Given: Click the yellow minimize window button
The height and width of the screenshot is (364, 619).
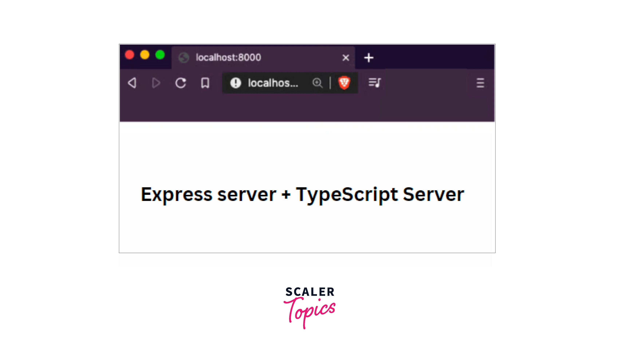Looking at the screenshot, I should [145, 54].
